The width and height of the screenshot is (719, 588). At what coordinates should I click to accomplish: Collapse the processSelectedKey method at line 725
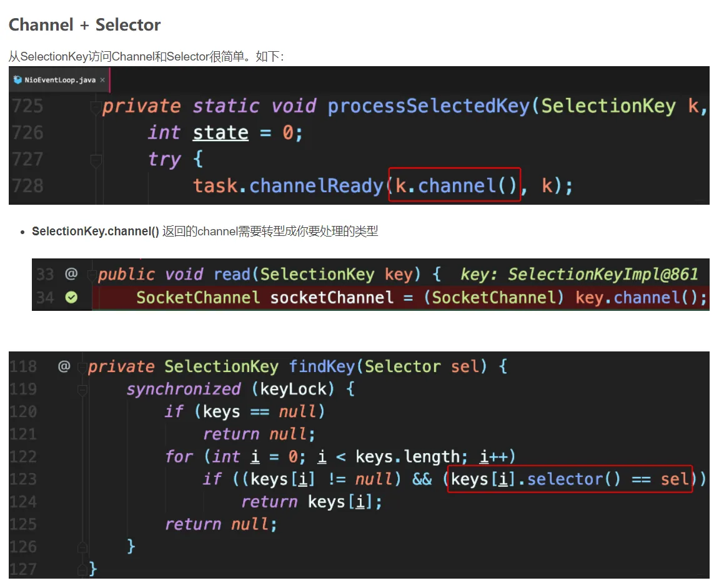coord(96,105)
